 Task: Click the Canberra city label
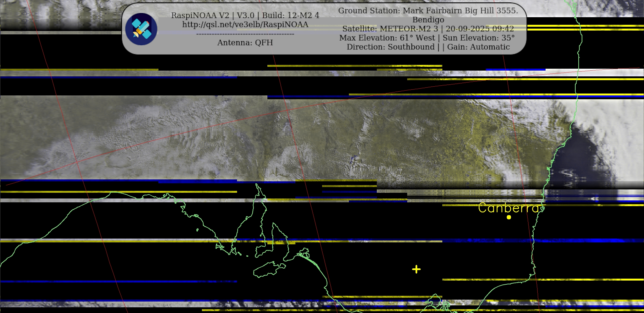(509, 208)
